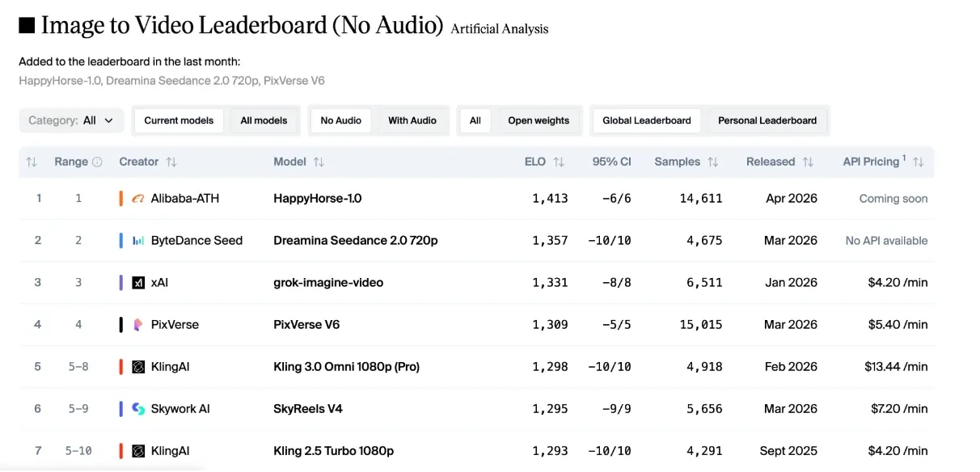Open the grok-imagine-video model link

328,283
